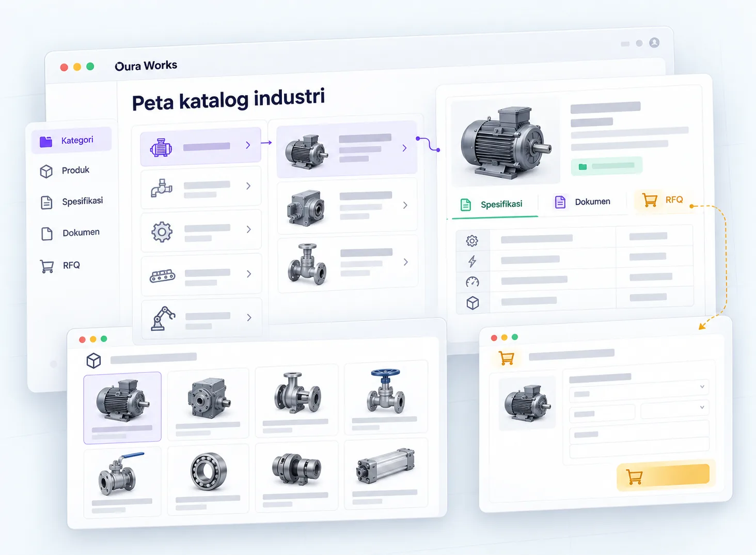Screen dimensions: 756x555
Task: Select the robot arm category icon
Action: (163, 318)
